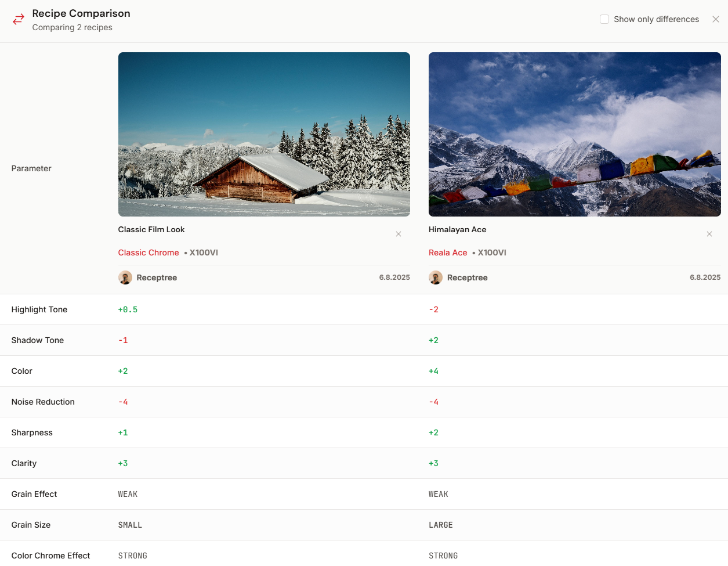Click the 6.8.2025 date on Classic Film Look
The image size is (728, 566).
point(394,277)
